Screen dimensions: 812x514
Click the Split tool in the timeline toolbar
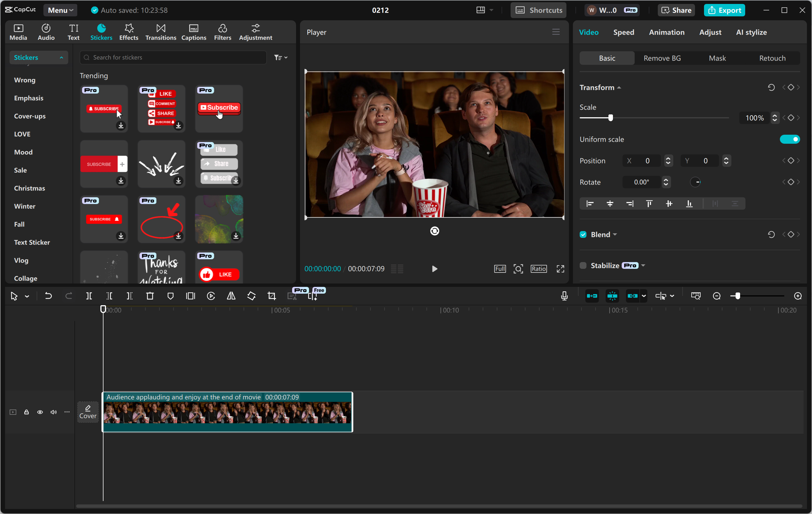coord(89,296)
